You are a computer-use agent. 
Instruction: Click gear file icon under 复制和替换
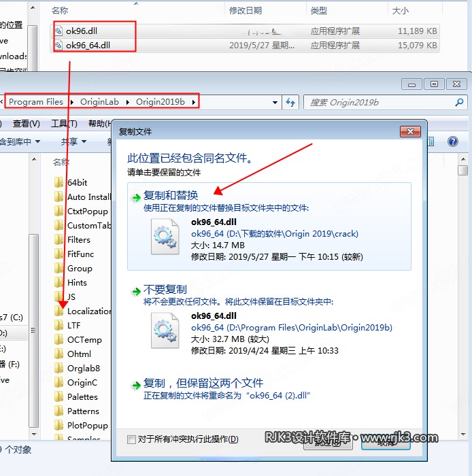tap(165, 237)
